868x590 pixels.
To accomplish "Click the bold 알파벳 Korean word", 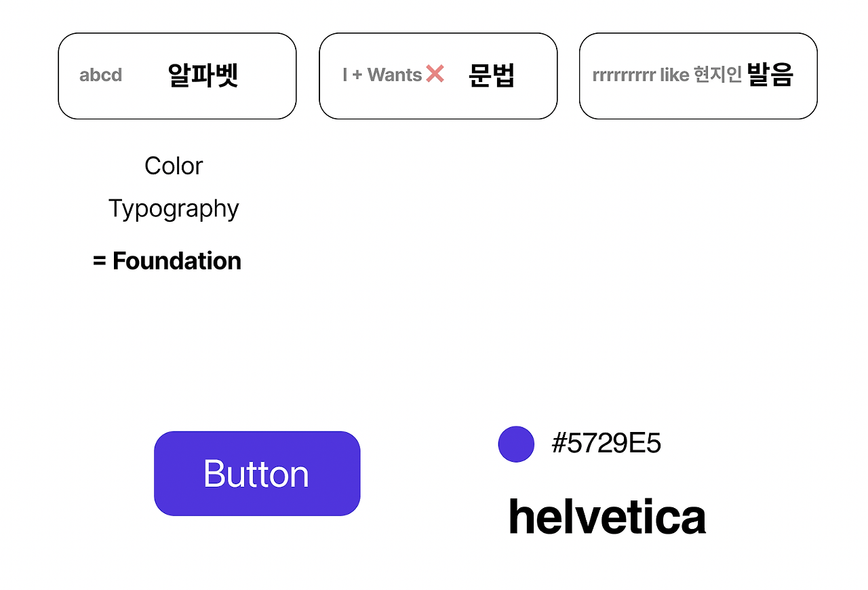I will [203, 75].
